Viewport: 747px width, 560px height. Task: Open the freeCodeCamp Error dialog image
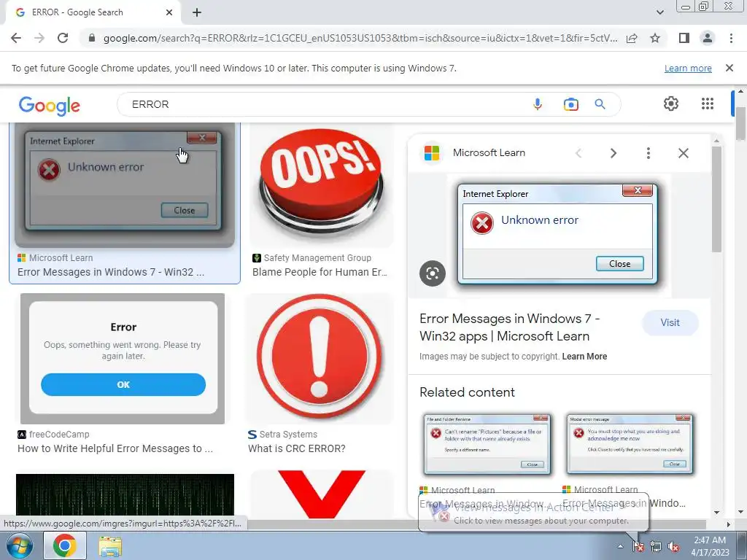coord(123,359)
